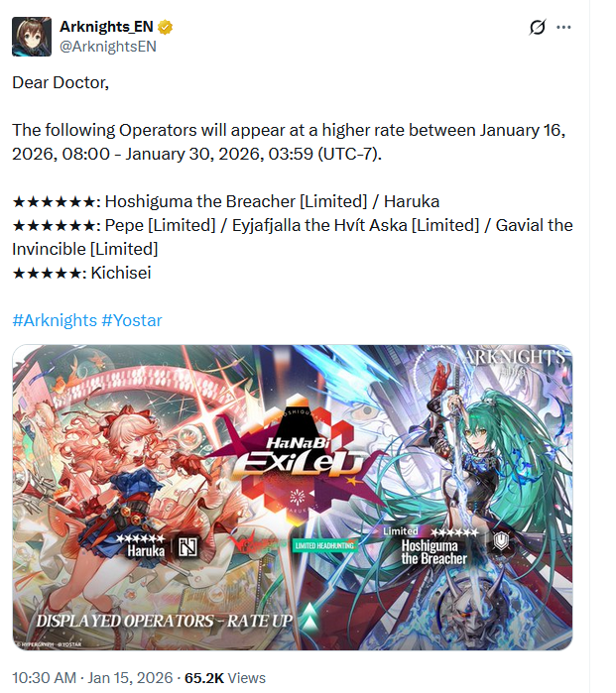
Task: Open the @ArknightsEN handle link
Action: tap(108, 47)
